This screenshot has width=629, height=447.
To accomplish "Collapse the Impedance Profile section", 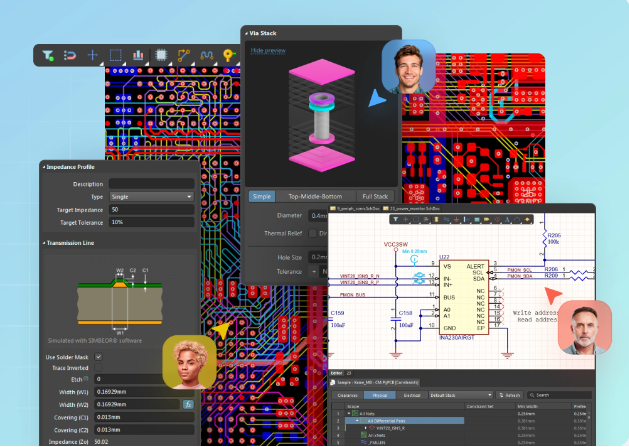I will pyautogui.click(x=44, y=167).
